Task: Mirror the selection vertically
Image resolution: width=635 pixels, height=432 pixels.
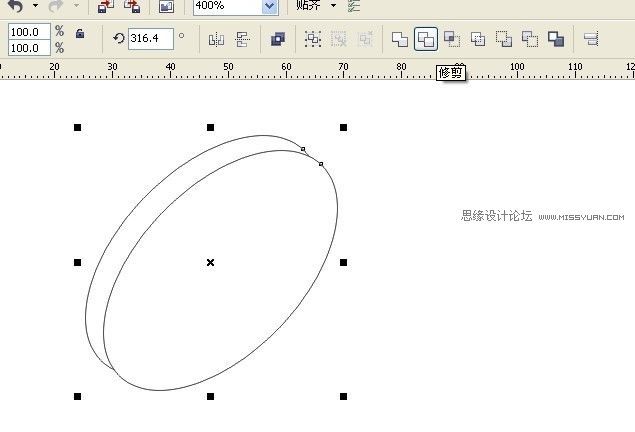Action: click(x=242, y=39)
